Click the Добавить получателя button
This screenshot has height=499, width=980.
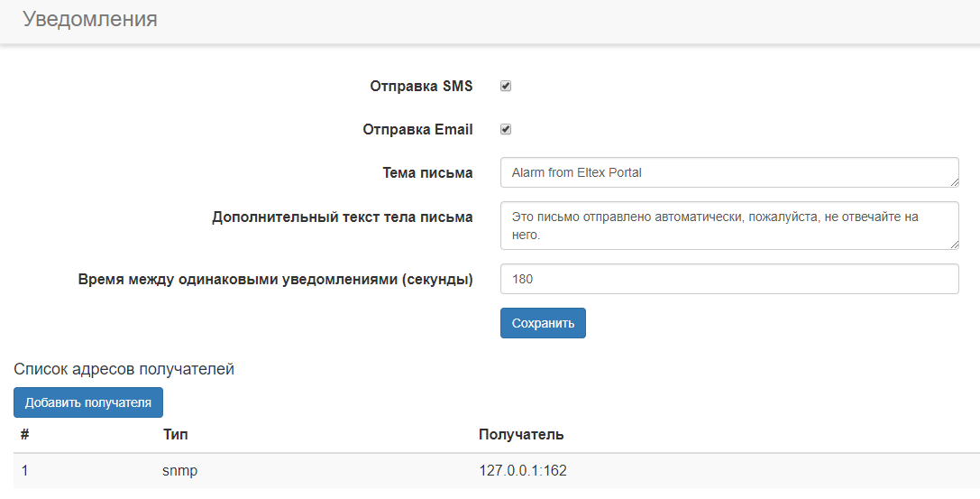point(88,402)
